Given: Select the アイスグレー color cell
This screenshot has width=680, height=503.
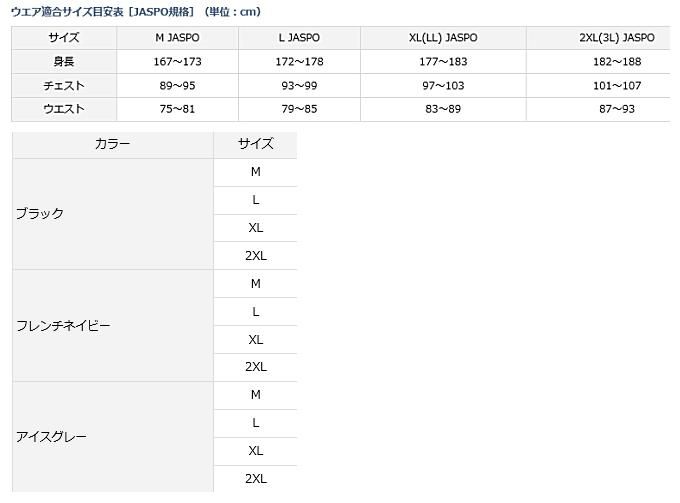Looking at the screenshot, I should [x=51, y=437].
